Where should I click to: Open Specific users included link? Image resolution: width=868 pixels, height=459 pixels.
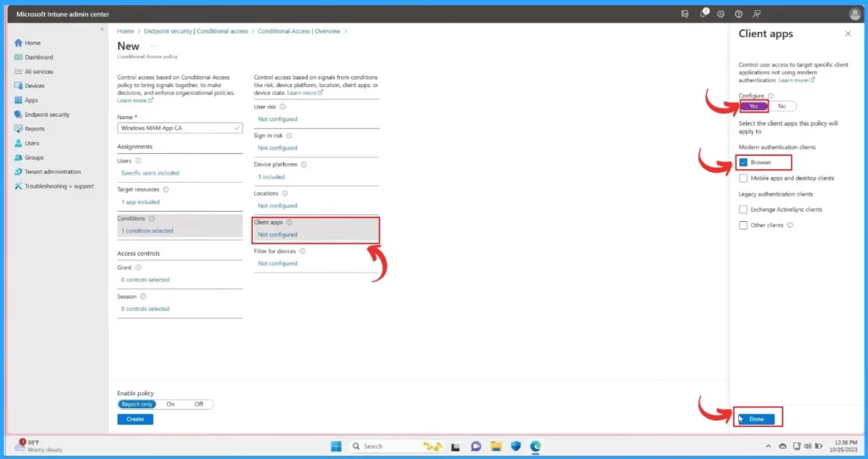pyautogui.click(x=150, y=173)
